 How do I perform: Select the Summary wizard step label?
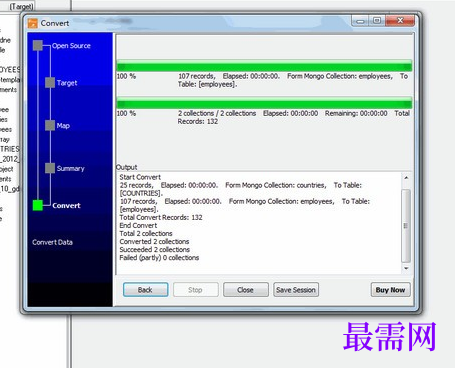coord(70,168)
